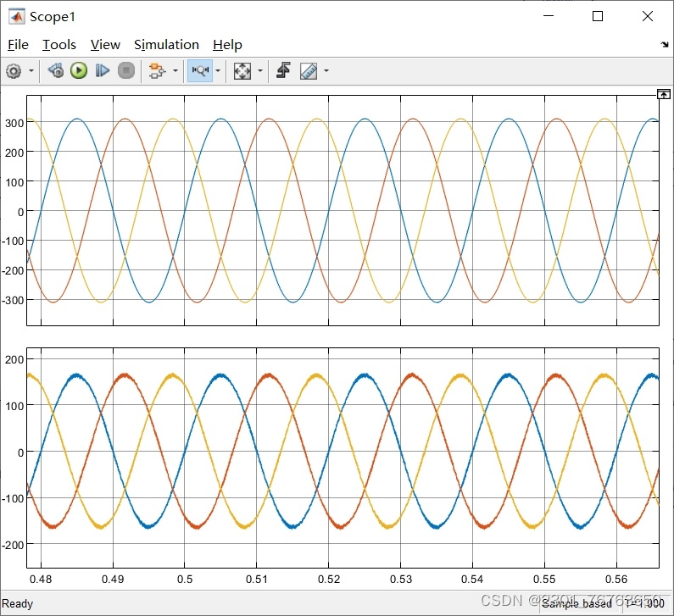Click the toolbar overflow arrow at the menu bar's right

click(x=664, y=45)
